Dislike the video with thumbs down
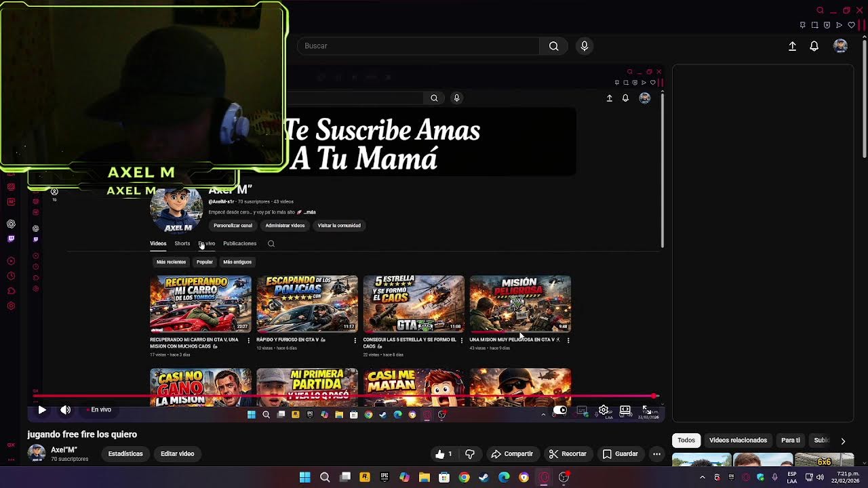 pos(469,454)
